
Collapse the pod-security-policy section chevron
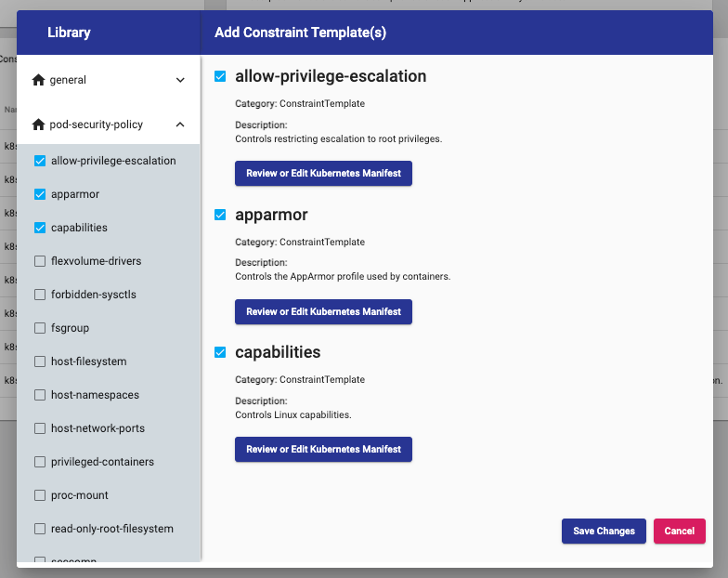(x=180, y=125)
